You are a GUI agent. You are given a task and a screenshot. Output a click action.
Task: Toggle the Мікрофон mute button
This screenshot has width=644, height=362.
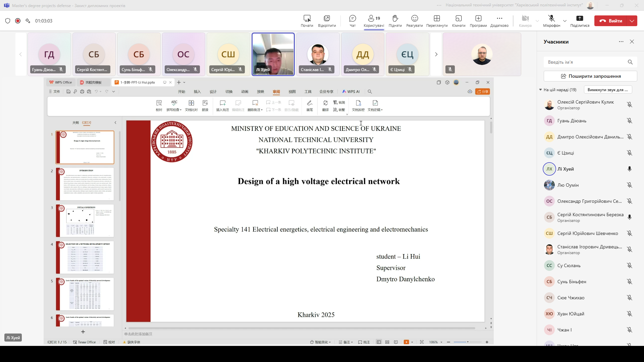(551, 18)
